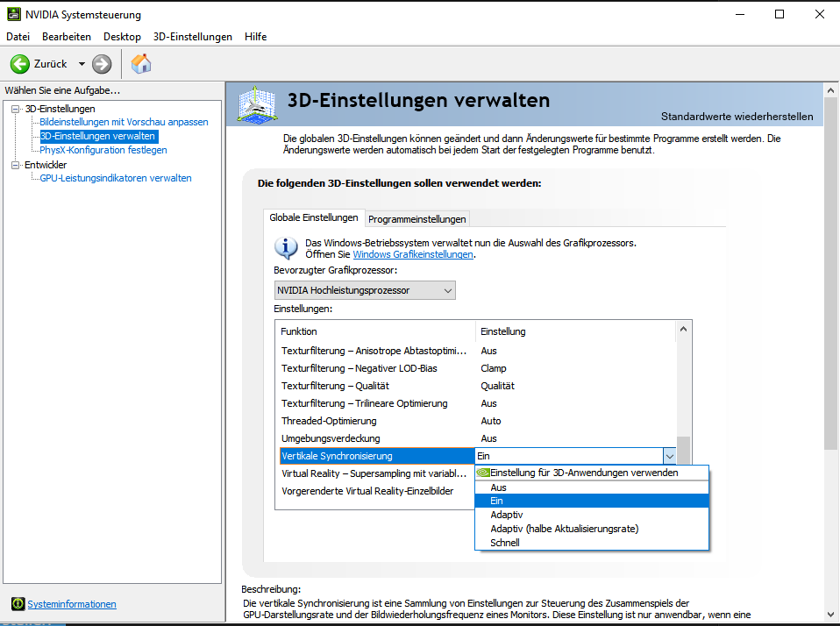
Task: Click the NVIDIA Systemsteuerung title bar icon
Action: pyautogui.click(x=14, y=14)
